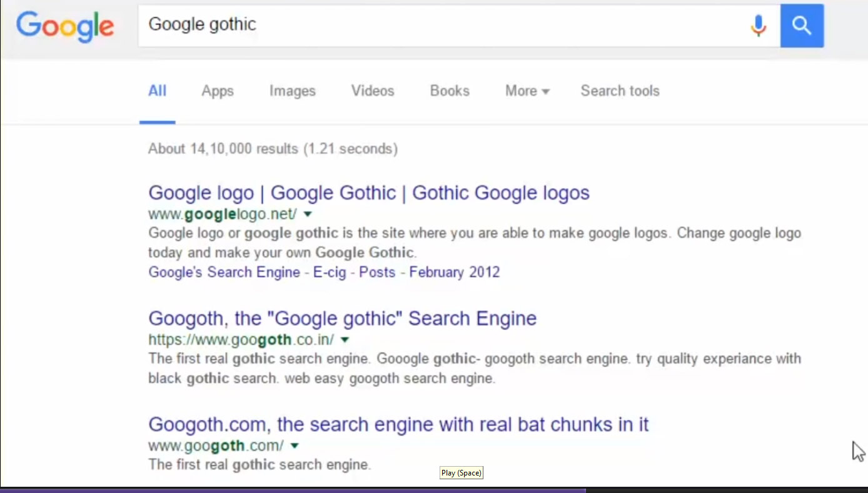Expand the googlelogo.net result options arrow
The height and width of the screenshot is (493, 868).
coord(308,215)
